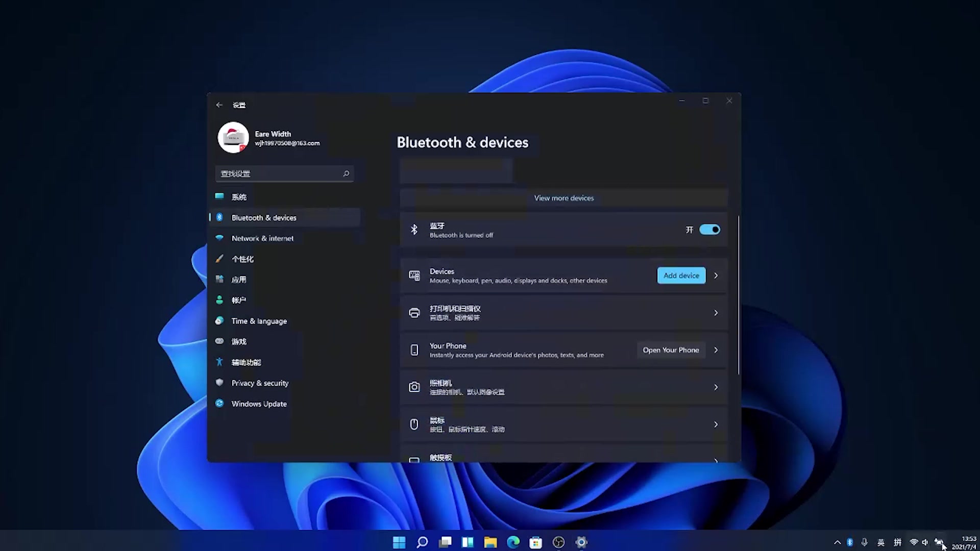Open Time & language settings
This screenshot has height=551, width=980.
[259, 320]
